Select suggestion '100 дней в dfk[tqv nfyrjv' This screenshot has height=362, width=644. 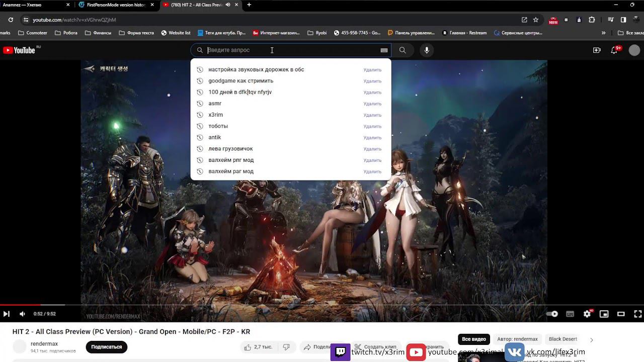[x=291, y=92]
